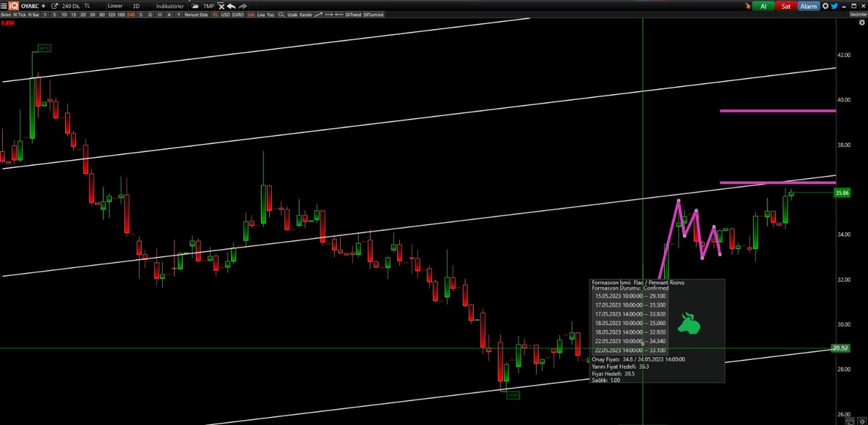
Task: Select the S hourly period
Action: click(140, 14)
